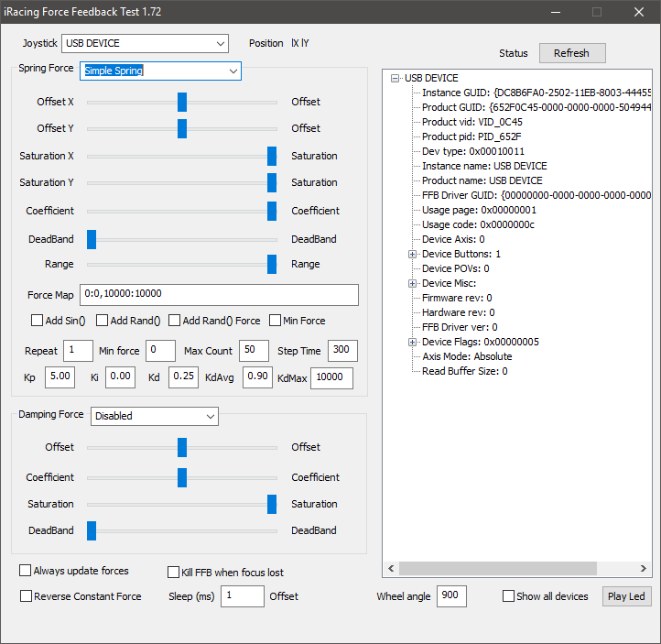
Task: Click the Spring Offset X slider handle
Action: click(x=182, y=102)
